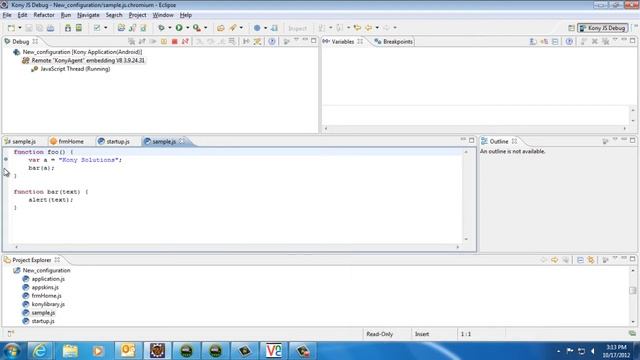Open the Window menu

click(x=163, y=15)
